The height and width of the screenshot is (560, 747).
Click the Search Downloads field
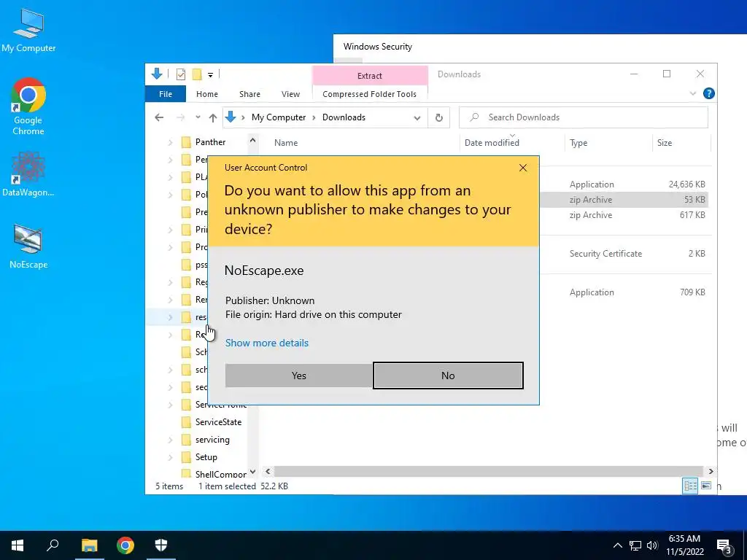[x=584, y=117]
